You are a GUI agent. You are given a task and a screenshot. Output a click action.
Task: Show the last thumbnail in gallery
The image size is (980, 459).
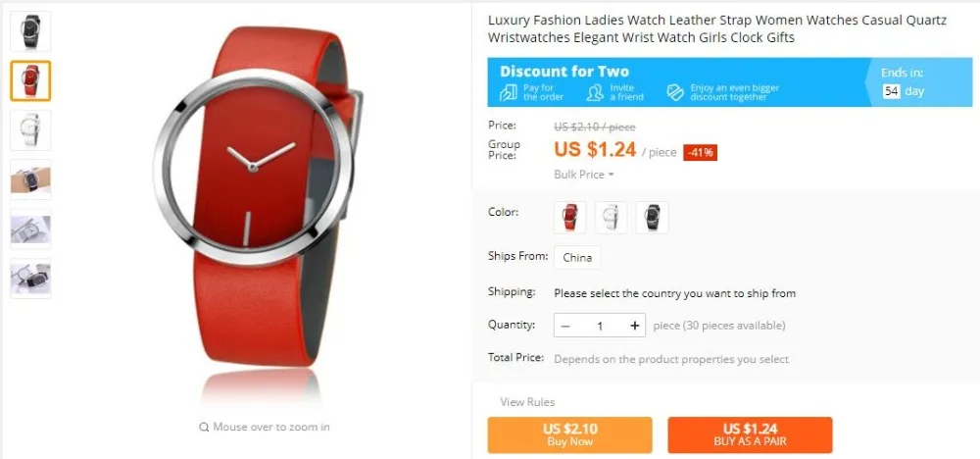point(30,279)
